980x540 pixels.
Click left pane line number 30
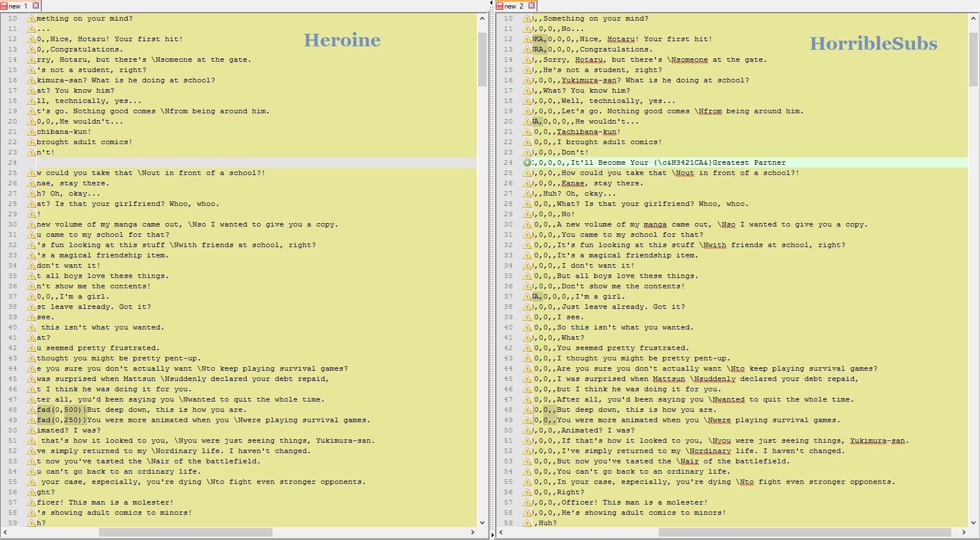(13, 225)
